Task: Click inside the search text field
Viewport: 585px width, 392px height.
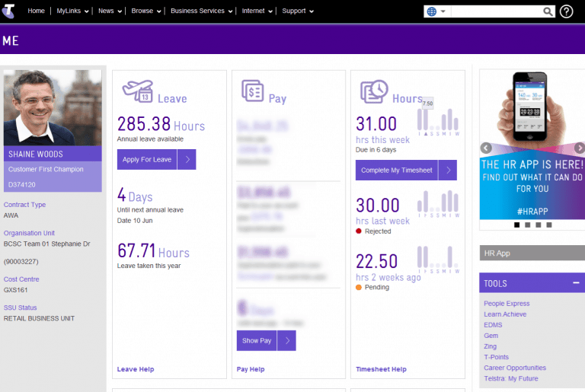Action: click(496, 11)
